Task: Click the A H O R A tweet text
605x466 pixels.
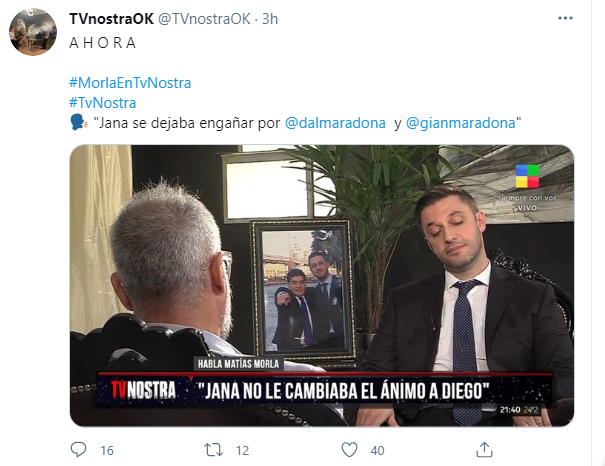Action: click(x=103, y=43)
